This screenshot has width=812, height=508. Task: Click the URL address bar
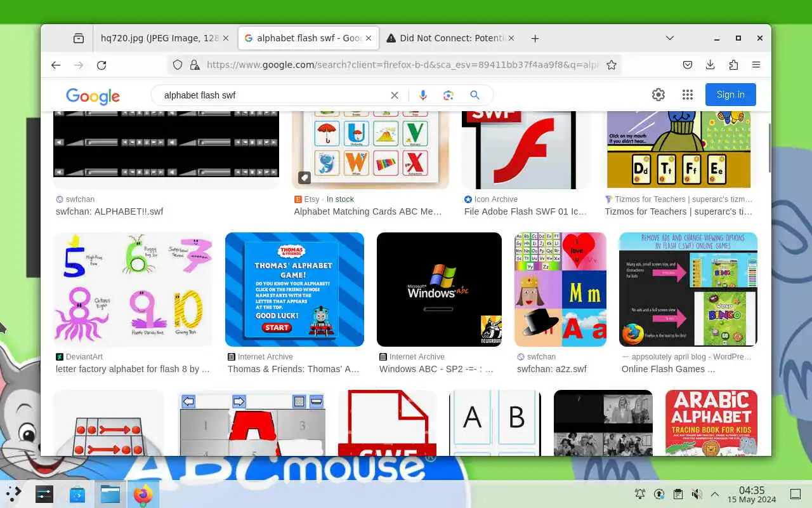[x=402, y=65]
